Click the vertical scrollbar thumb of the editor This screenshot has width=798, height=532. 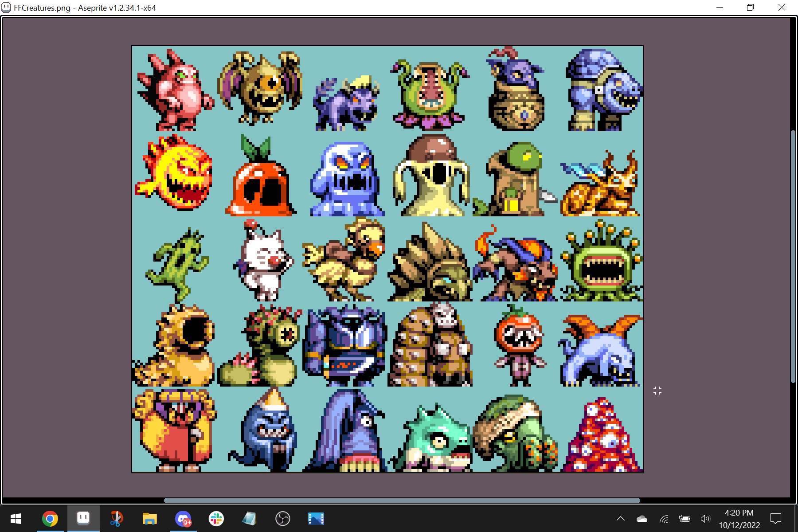[794, 257]
